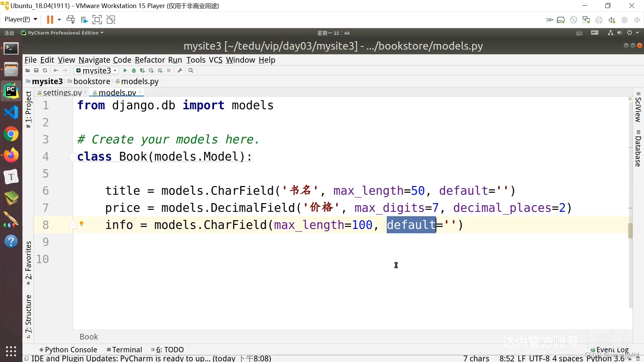This screenshot has height=362, width=644.
Task: Collapse the Book class fold marker on line 4
Action: coord(72,157)
